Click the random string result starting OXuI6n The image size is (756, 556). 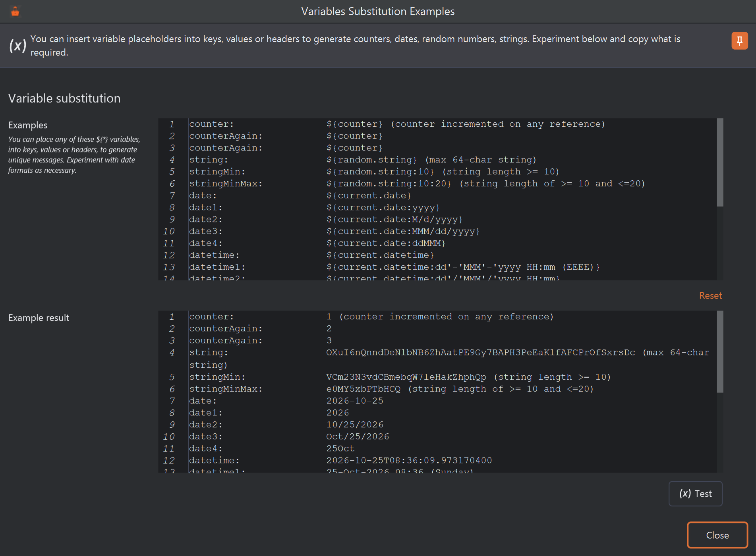click(481, 352)
